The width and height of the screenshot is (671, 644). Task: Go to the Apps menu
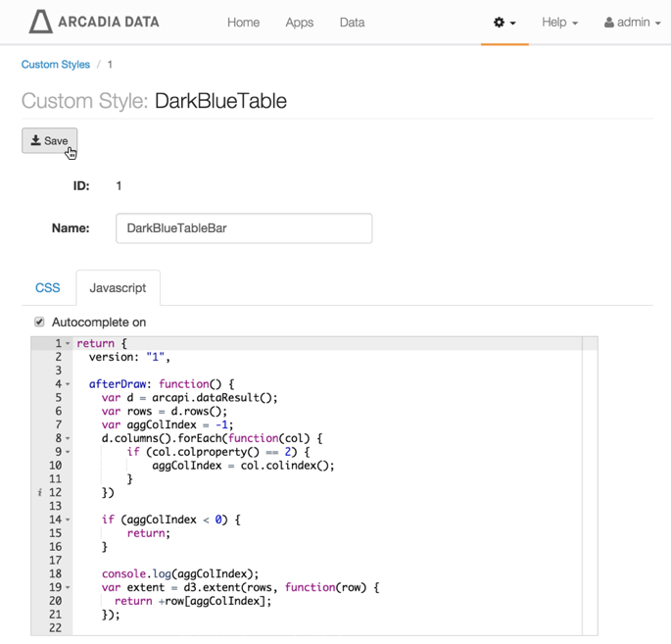coord(299,23)
